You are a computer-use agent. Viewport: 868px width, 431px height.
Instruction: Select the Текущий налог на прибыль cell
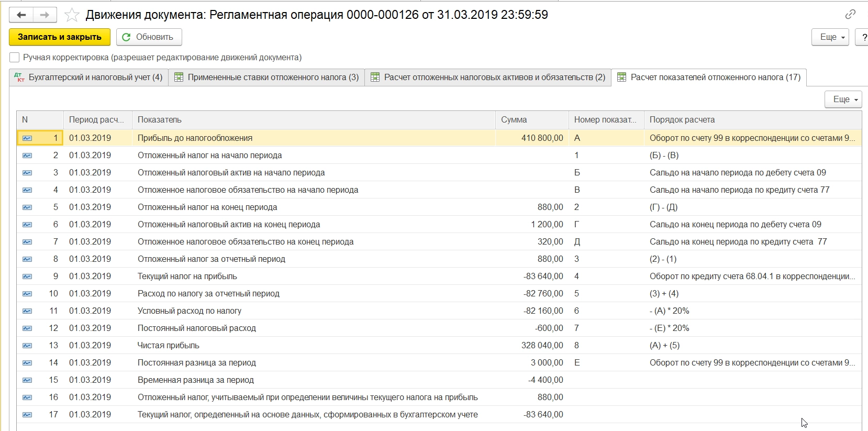pyautogui.click(x=187, y=277)
